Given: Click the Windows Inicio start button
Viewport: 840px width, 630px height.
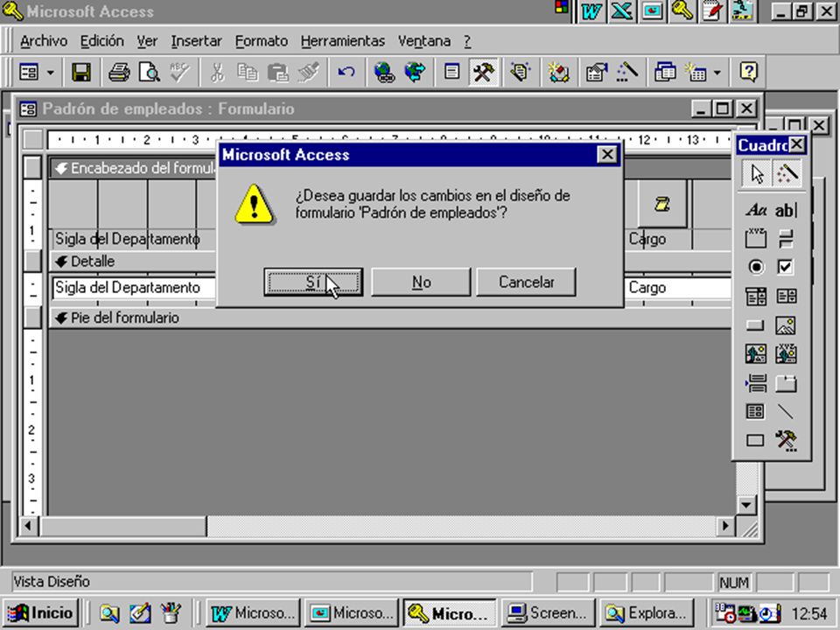Looking at the screenshot, I should point(41,612).
